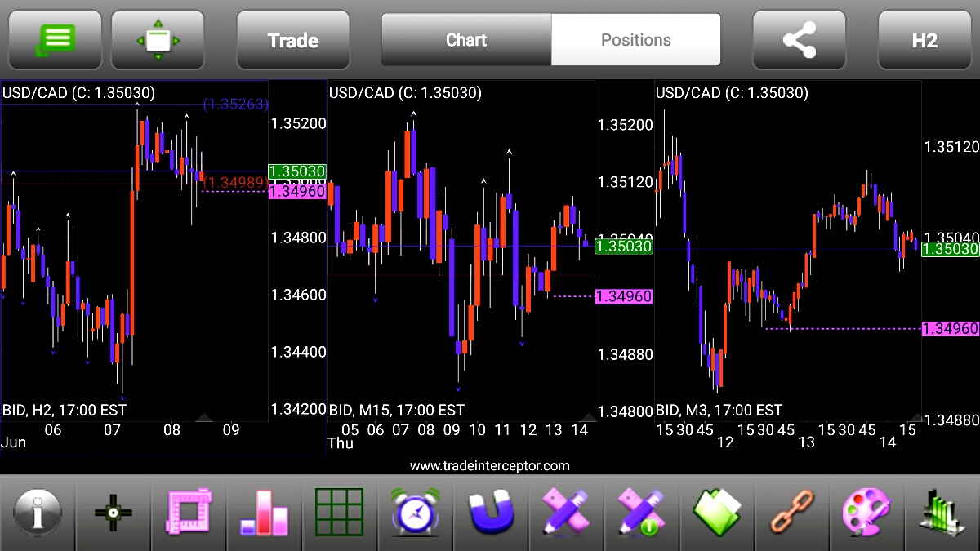Tap the 'BID, M3, 17:00 EST' label
The image size is (980, 551).
click(719, 410)
